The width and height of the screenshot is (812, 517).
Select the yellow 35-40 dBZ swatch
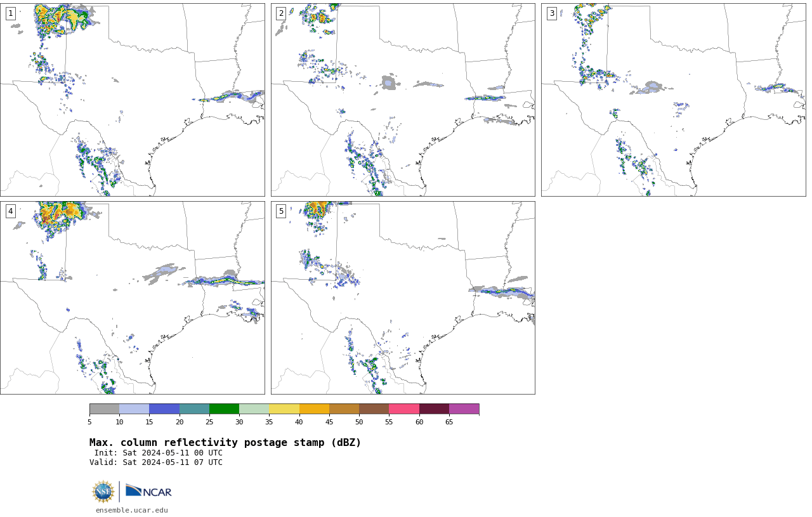pyautogui.click(x=284, y=409)
